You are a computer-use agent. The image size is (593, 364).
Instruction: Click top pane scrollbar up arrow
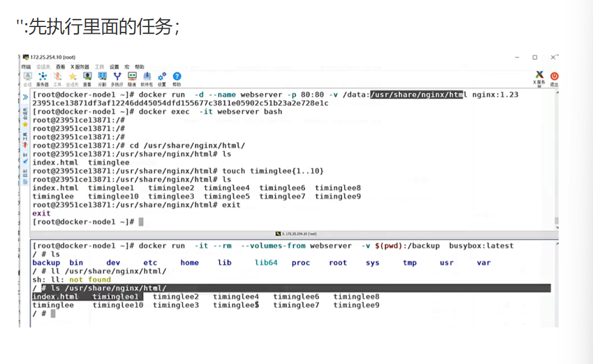[557, 93]
